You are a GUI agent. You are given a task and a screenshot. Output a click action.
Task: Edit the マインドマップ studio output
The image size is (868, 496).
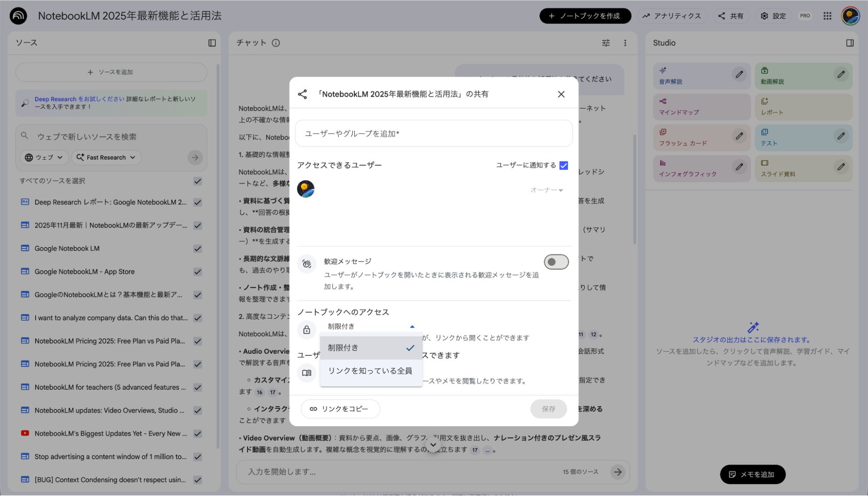tap(739, 106)
